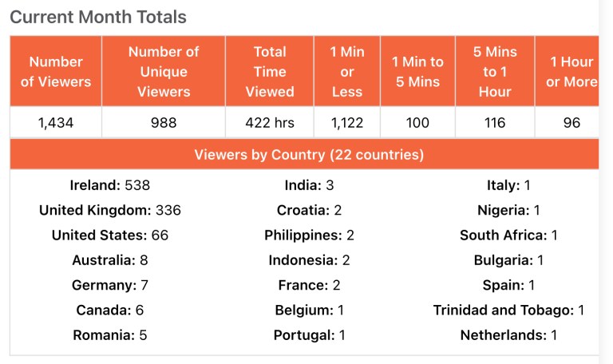613x364 pixels.
Task: Select the Total Time Viewed column header
Action: coord(270,71)
